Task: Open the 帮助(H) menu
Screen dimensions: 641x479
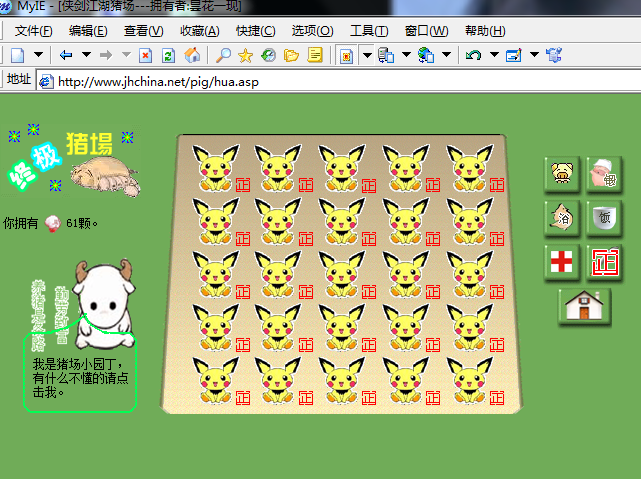Action: 485,31
